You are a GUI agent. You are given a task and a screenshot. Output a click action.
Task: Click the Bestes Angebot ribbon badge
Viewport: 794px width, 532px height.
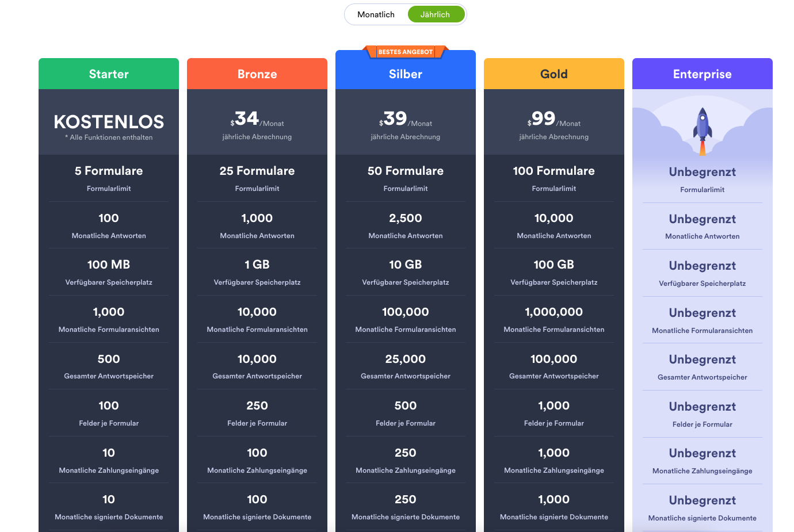click(405, 52)
